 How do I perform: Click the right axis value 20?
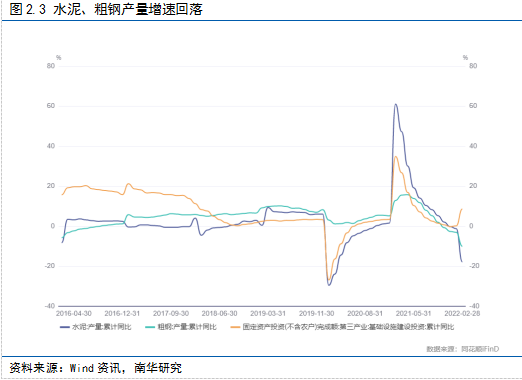point(473,186)
